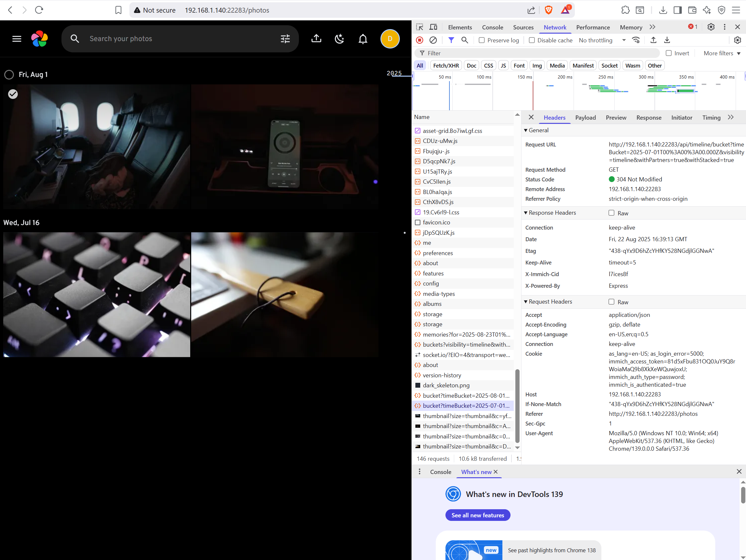Open the Payload tab
Screen dimensions: 746x560
coord(585,117)
